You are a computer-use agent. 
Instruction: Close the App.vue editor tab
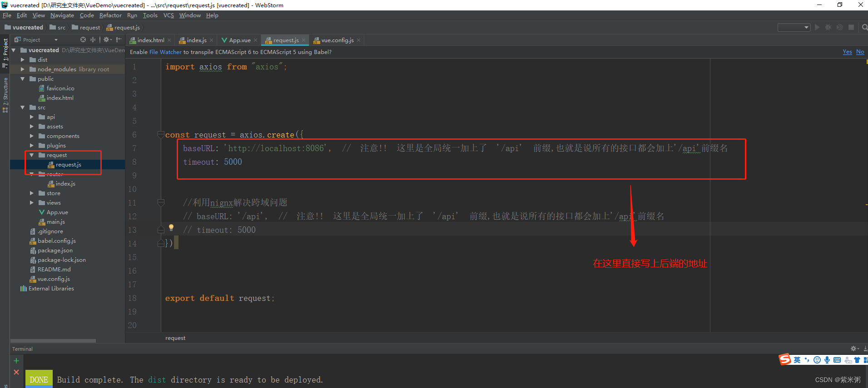[256, 40]
